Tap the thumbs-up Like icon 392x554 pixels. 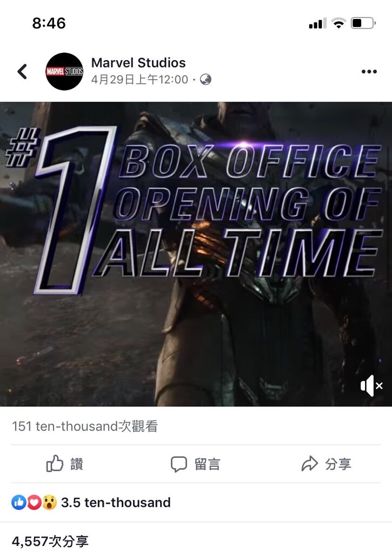(55, 463)
